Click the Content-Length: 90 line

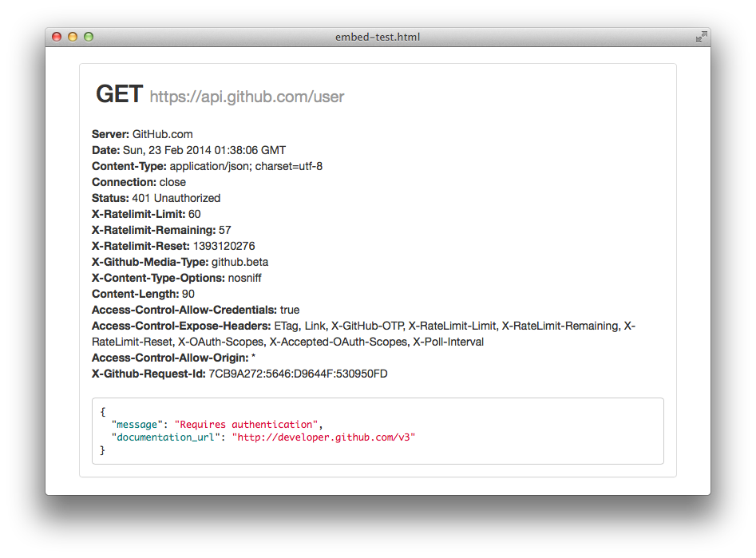[x=143, y=293]
